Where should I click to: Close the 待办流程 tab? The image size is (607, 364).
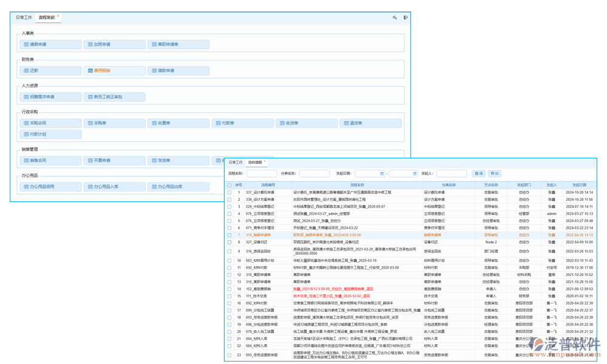265,162
